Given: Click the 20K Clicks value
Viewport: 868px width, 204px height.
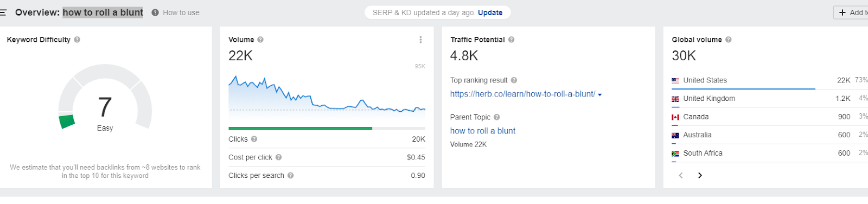Looking at the screenshot, I should click(x=419, y=139).
